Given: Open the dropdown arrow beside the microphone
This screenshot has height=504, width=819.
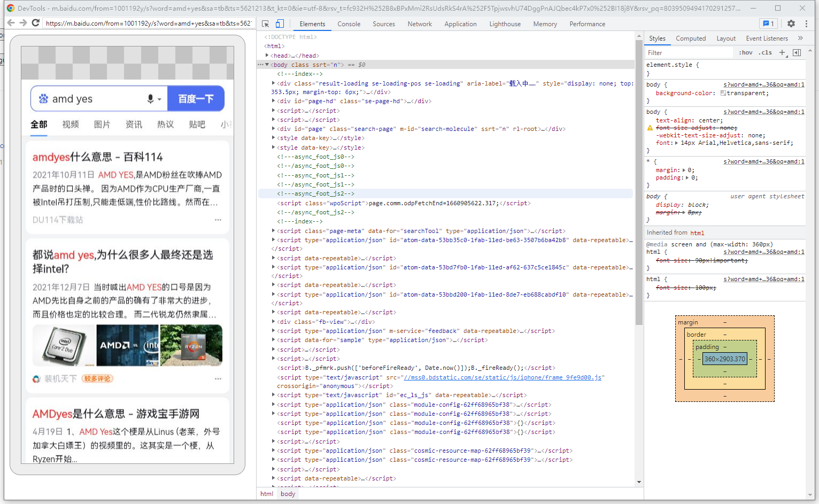Looking at the screenshot, I should pyautogui.click(x=159, y=99).
